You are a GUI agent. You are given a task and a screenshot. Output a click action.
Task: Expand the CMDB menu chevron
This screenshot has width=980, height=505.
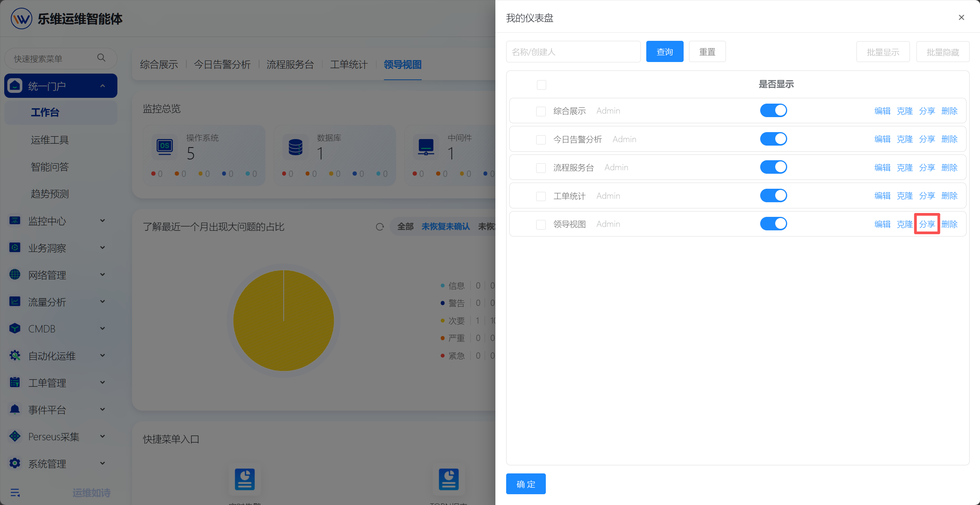pos(102,329)
